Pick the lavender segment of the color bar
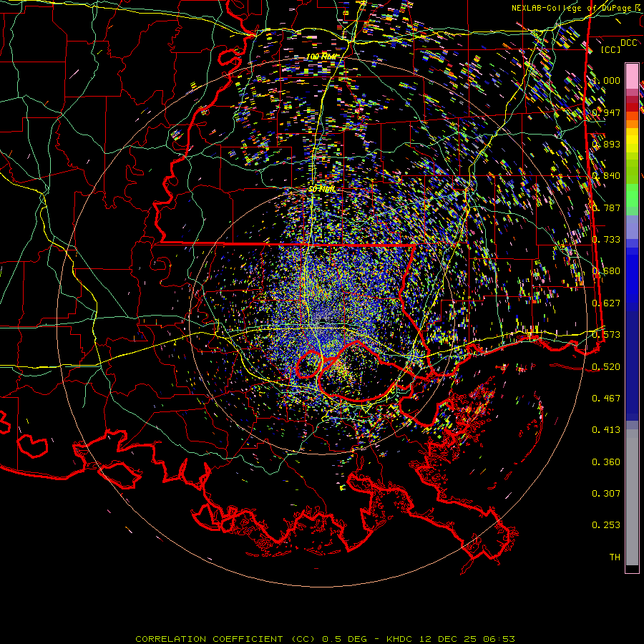Image resolution: width=644 pixels, height=644 pixels. (x=632, y=228)
